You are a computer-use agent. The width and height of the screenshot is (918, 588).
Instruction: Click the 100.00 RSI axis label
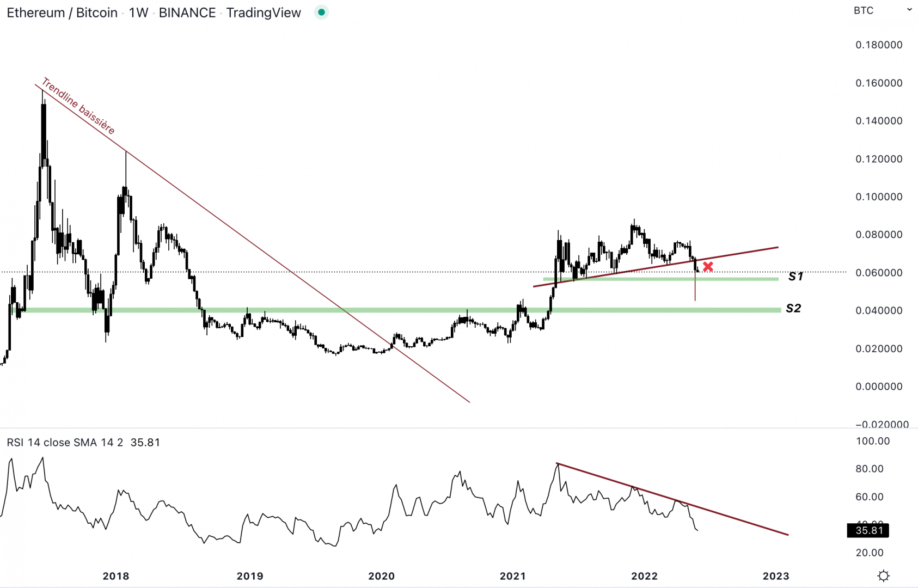point(873,441)
